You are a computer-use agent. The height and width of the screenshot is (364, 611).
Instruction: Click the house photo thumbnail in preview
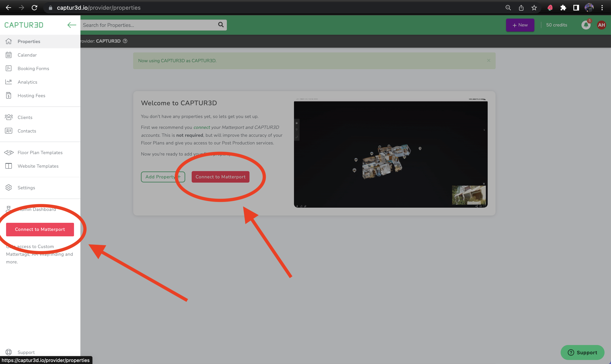pyautogui.click(x=469, y=195)
